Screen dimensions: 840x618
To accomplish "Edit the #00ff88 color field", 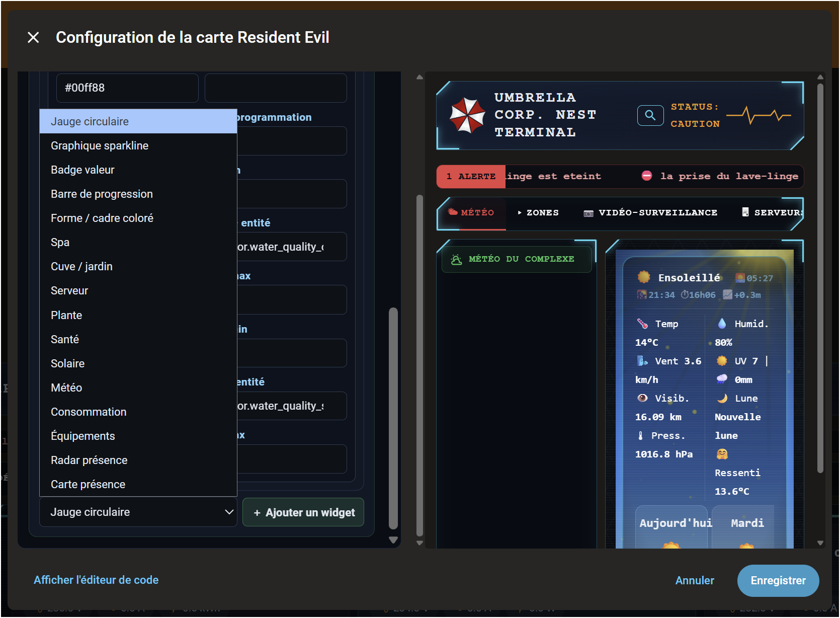I will click(127, 88).
